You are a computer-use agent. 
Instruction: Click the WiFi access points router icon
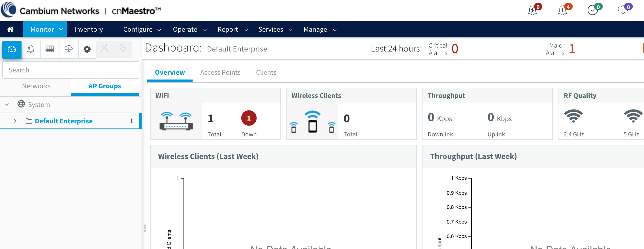click(176, 121)
